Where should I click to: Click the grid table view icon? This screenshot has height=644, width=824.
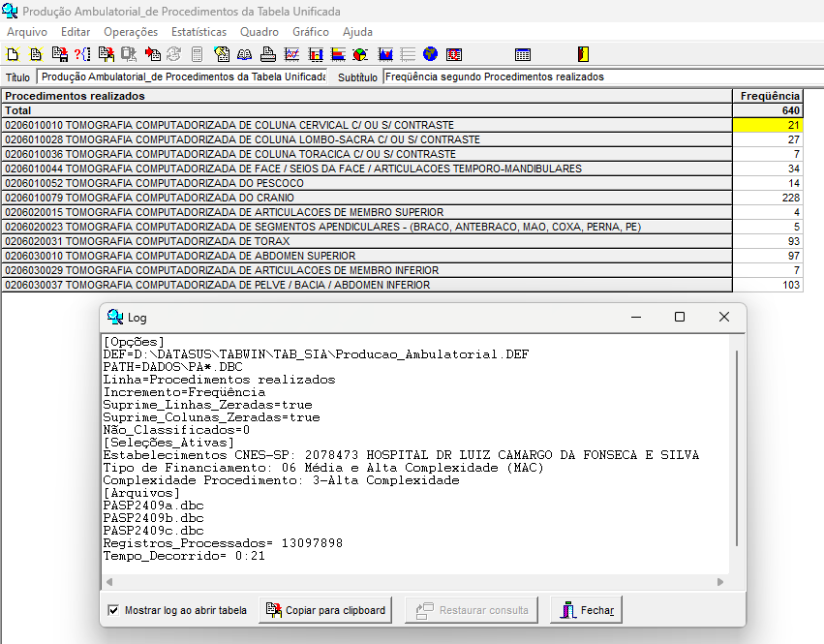coord(523,54)
